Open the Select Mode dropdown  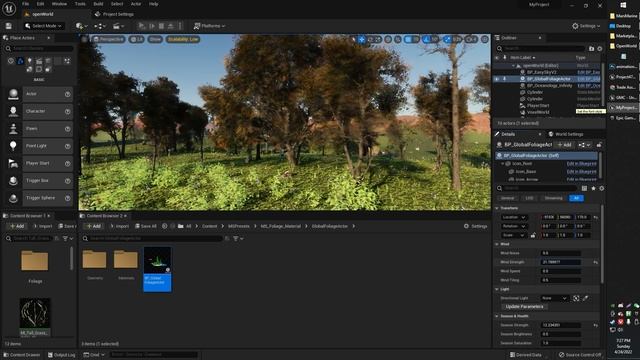tap(43, 26)
